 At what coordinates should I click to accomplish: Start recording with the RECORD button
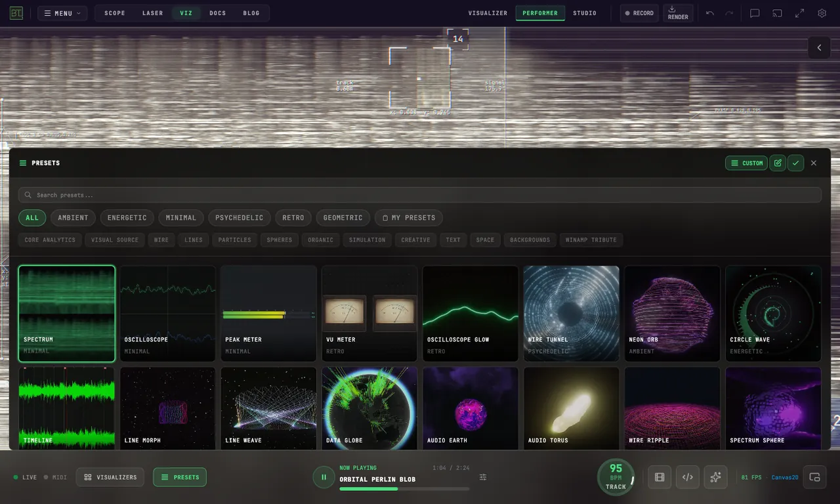click(x=639, y=13)
